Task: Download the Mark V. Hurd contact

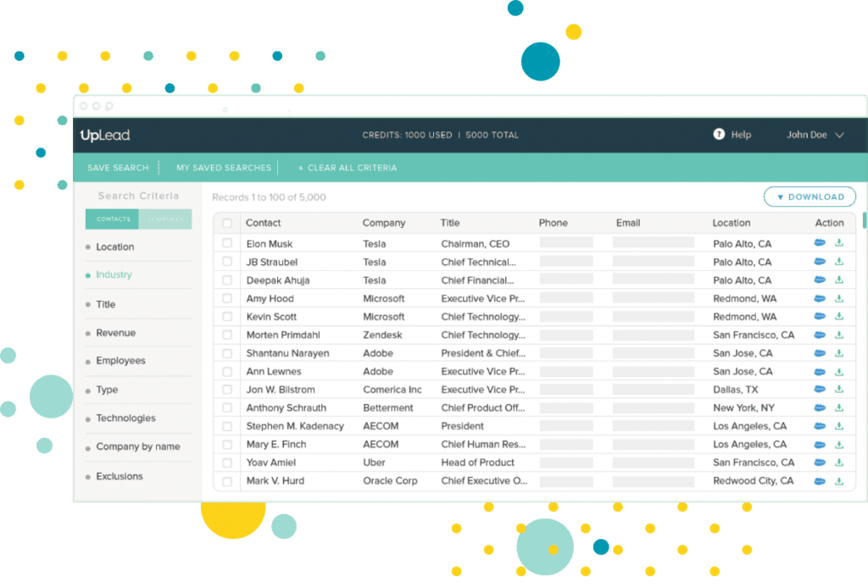Action: (839, 480)
